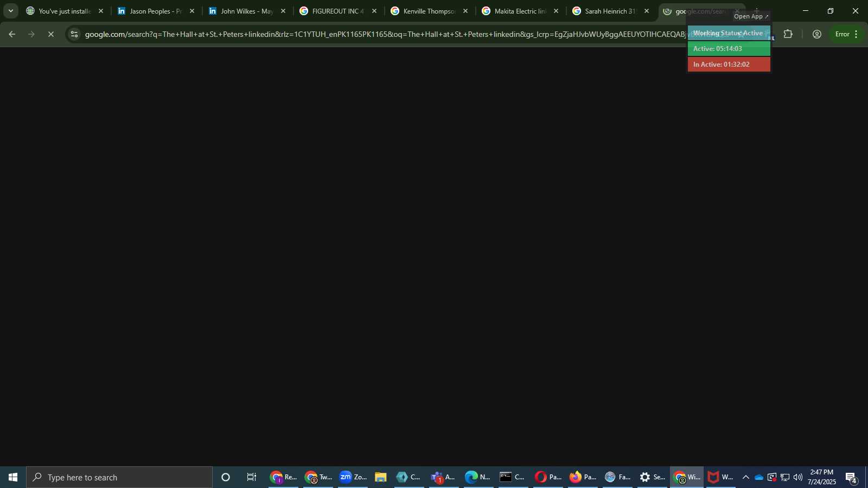868x488 pixels.
Task: Close the Jason Peoples tab
Action: coord(192,11)
